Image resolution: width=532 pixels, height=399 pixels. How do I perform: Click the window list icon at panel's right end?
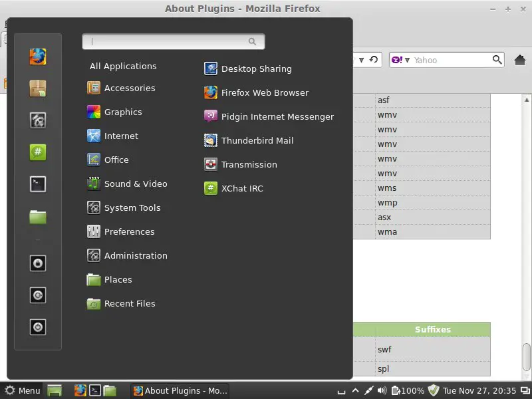pyautogui.click(x=525, y=390)
